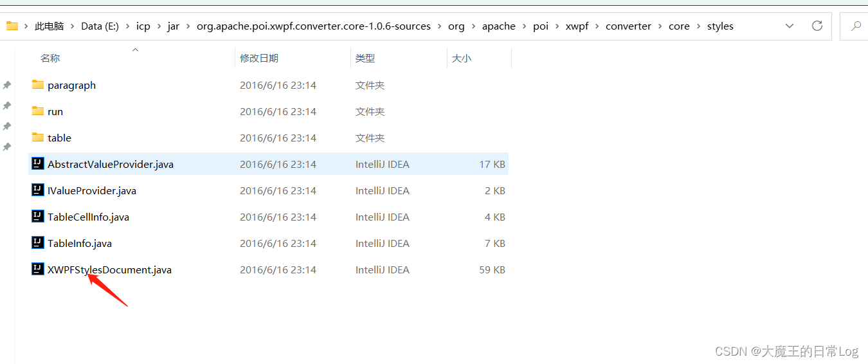
Task: Go to xwpf folder in breadcrumb
Action: click(577, 26)
